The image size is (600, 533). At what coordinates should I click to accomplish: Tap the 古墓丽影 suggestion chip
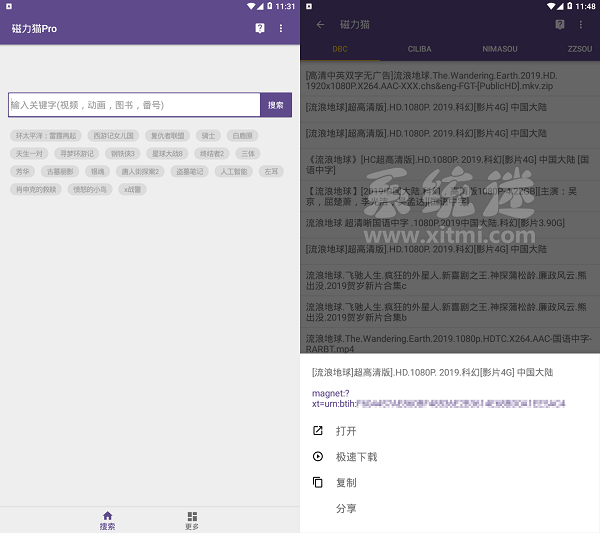tap(60, 172)
